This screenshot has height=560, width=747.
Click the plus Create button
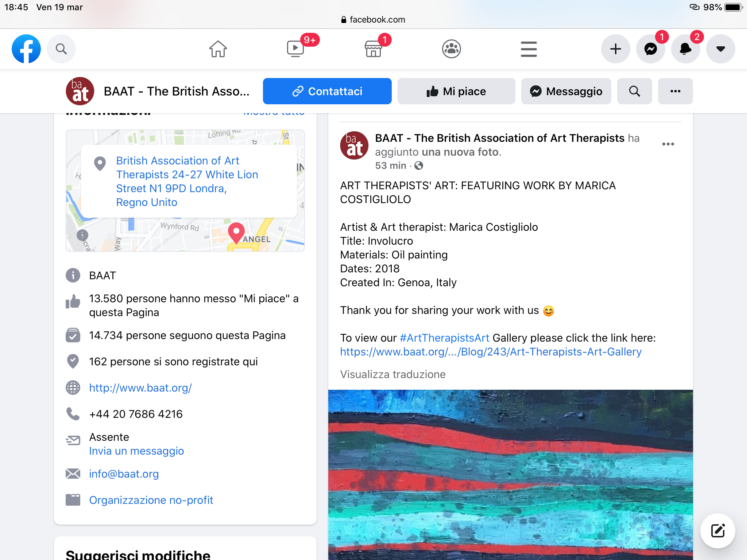pyautogui.click(x=616, y=49)
